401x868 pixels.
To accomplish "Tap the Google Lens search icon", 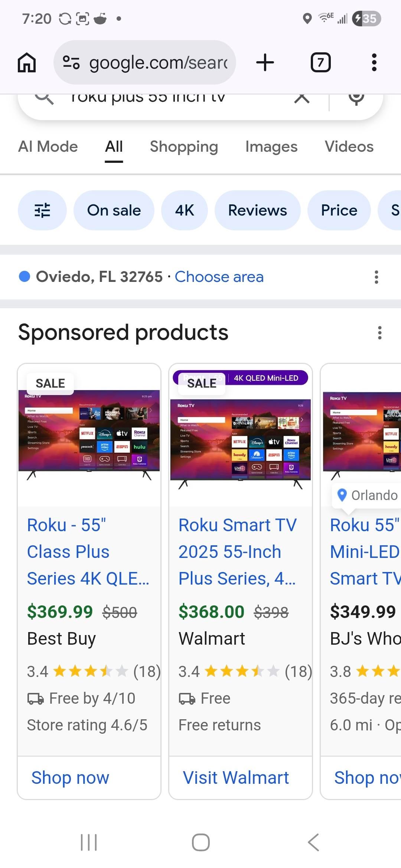I will coord(356,98).
